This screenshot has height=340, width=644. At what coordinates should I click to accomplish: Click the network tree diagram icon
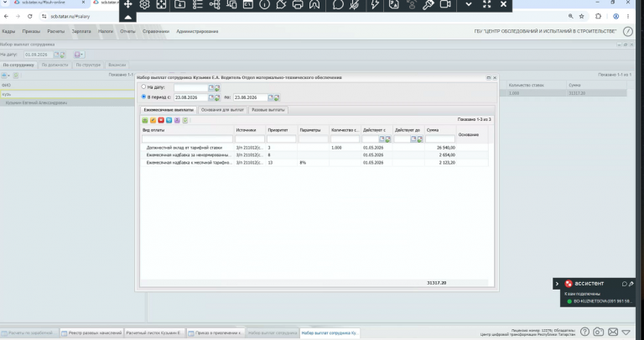pos(215,5)
